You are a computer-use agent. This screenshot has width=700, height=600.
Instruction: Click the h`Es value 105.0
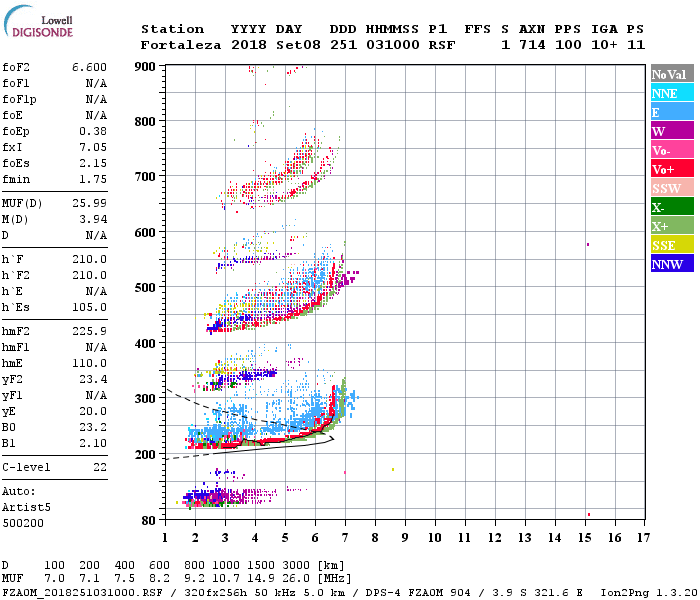click(89, 307)
